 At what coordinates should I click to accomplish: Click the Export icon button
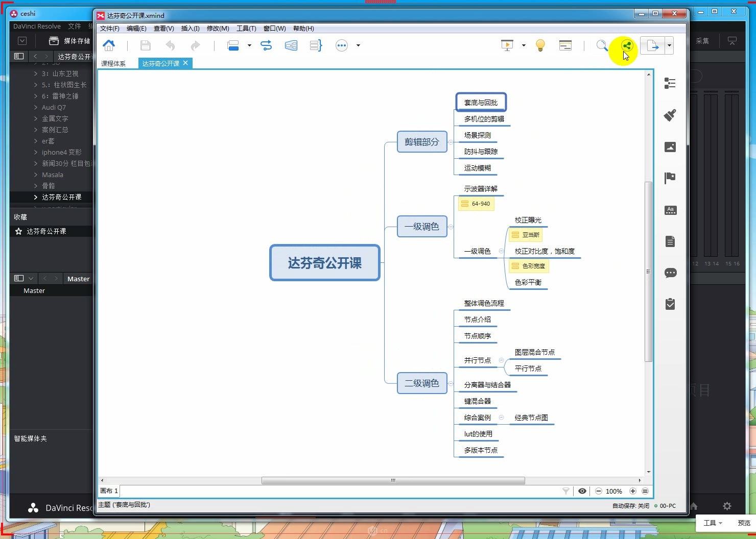[653, 45]
